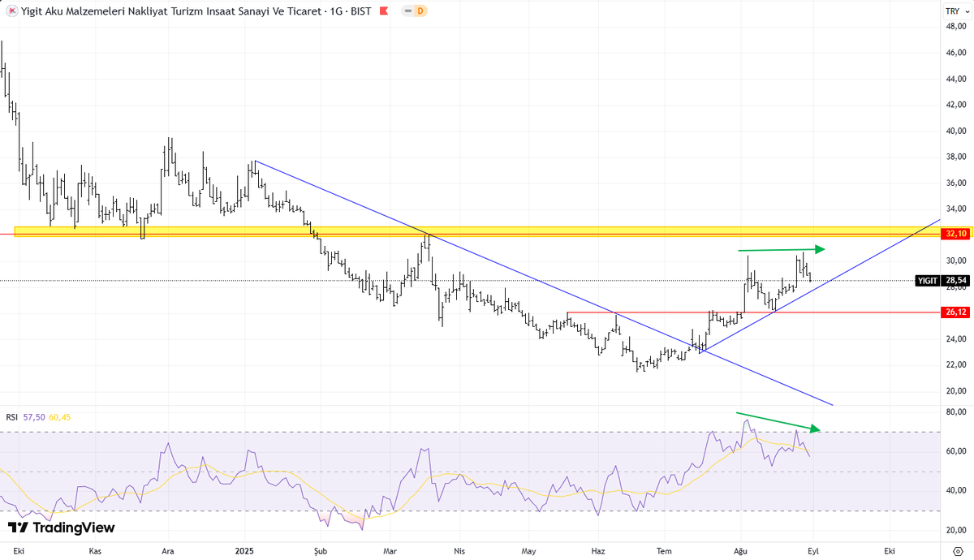Click the YIGIT 28,54 last price label

coord(942,281)
